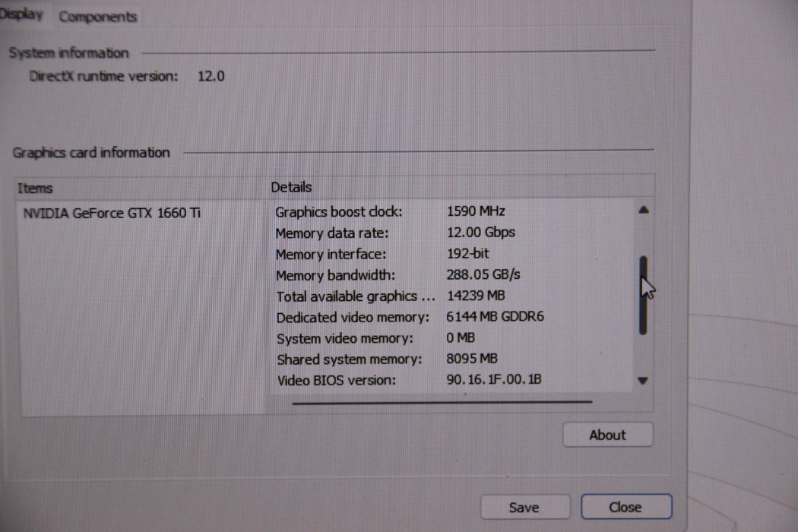Click the 192-bit value

click(x=467, y=253)
